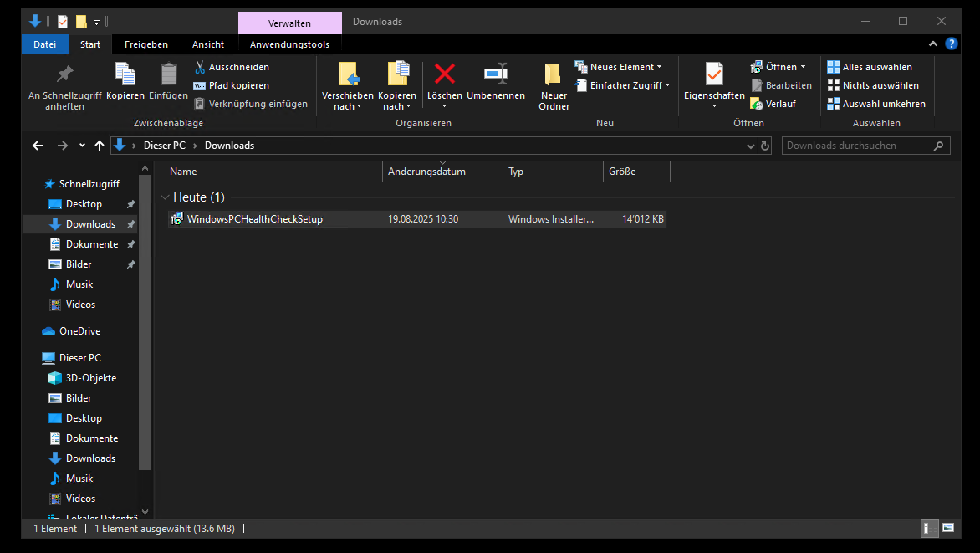The image size is (980, 553).
Task: Open the Öffnen ribbon dropdown
Action: pos(778,67)
